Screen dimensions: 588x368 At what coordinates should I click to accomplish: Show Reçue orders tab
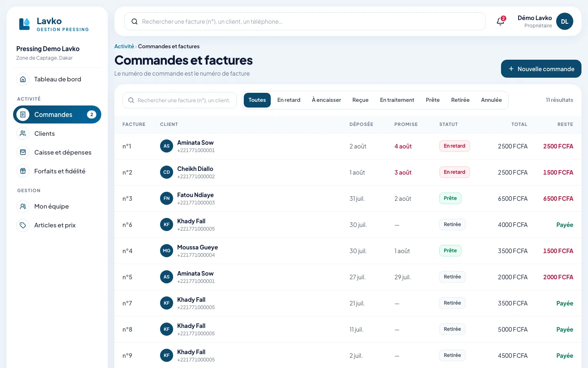coord(361,100)
